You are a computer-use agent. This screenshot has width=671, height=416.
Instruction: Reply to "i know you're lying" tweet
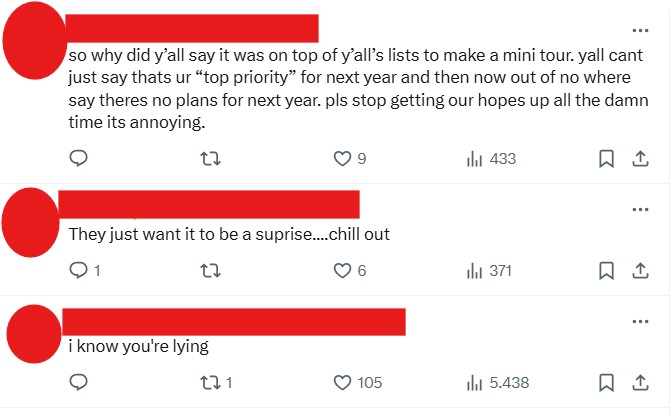(x=79, y=382)
